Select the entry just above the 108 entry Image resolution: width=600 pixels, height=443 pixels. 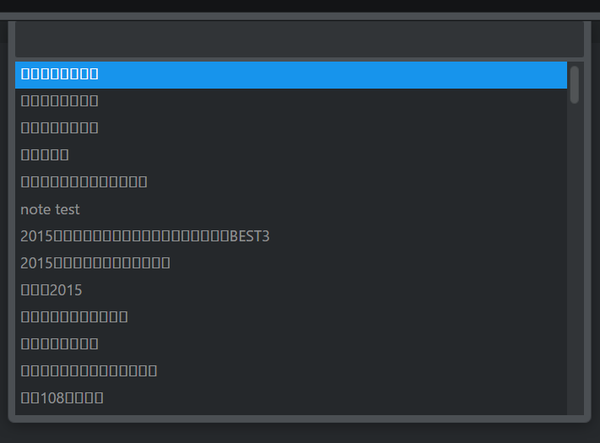pos(291,371)
